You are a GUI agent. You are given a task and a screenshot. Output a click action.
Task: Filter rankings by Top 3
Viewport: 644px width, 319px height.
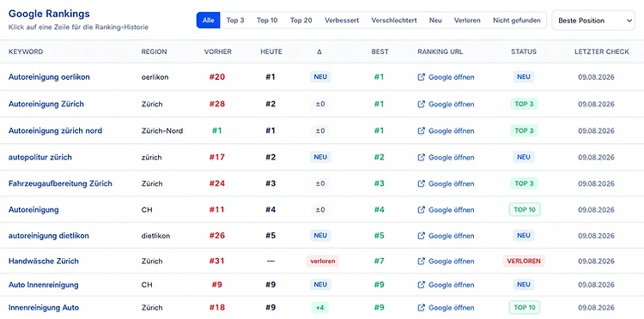pyautogui.click(x=235, y=20)
